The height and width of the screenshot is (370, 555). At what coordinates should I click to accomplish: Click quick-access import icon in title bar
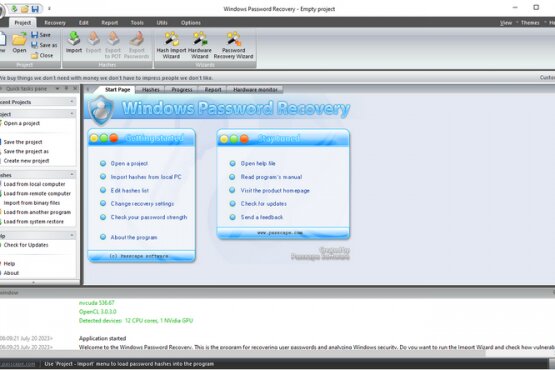coord(14,9)
